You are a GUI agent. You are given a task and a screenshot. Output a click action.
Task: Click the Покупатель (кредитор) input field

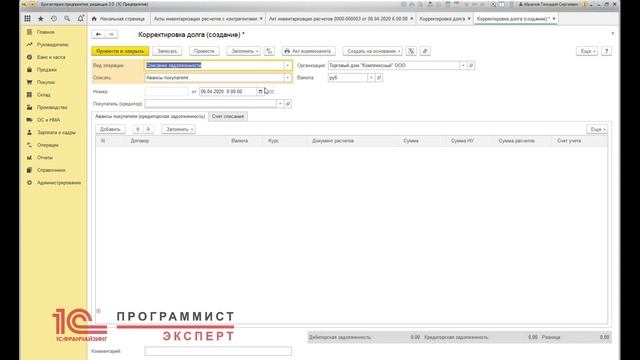tap(211, 104)
